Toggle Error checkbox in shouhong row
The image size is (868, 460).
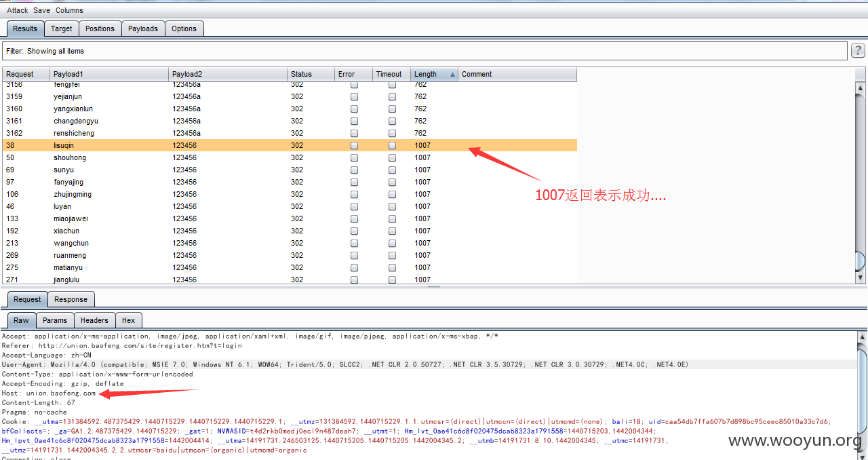click(x=354, y=157)
